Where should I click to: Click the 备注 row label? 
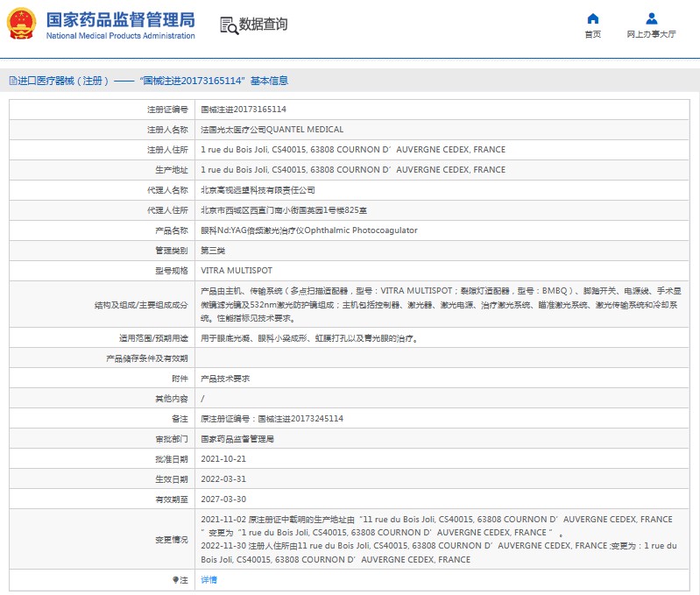tap(180, 419)
